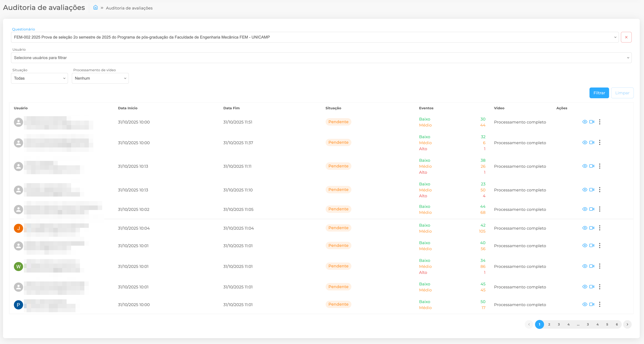This screenshot has width=644, height=344.
Task: Open the Questionário dropdown
Action: pyautogui.click(x=315, y=37)
